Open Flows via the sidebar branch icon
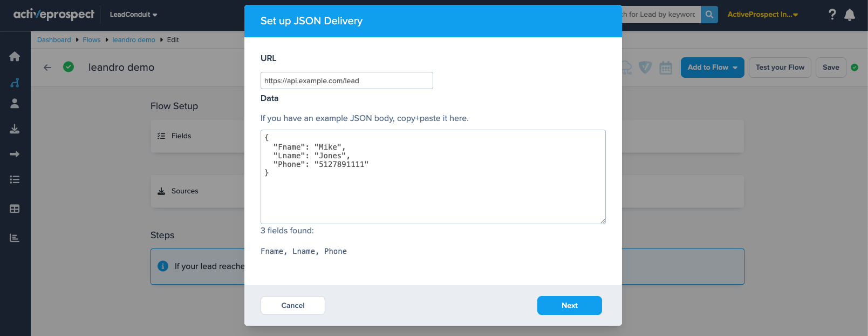This screenshot has width=868, height=336. pyautogui.click(x=15, y=83)
